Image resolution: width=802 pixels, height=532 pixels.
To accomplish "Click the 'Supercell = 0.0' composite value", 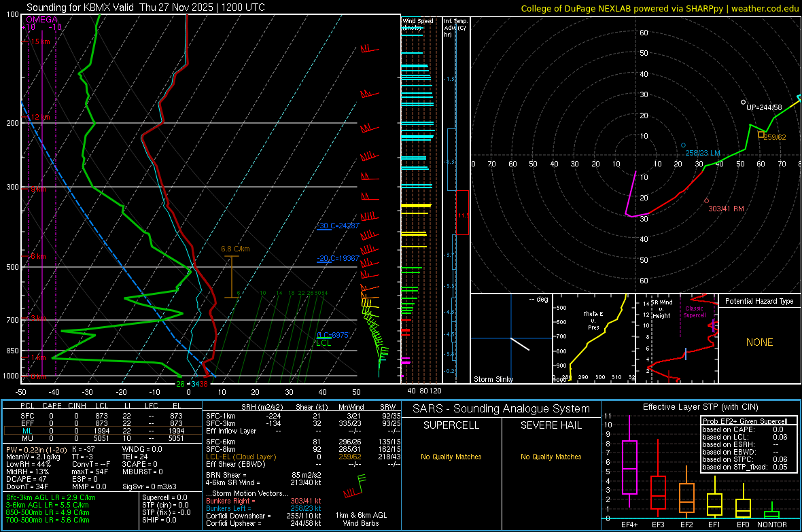I will tap(164, 498).
